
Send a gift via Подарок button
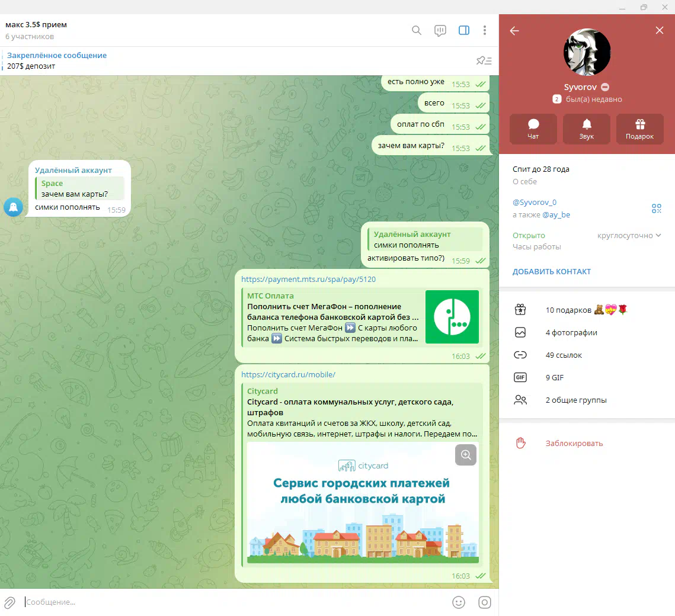(x=639, y=129)
